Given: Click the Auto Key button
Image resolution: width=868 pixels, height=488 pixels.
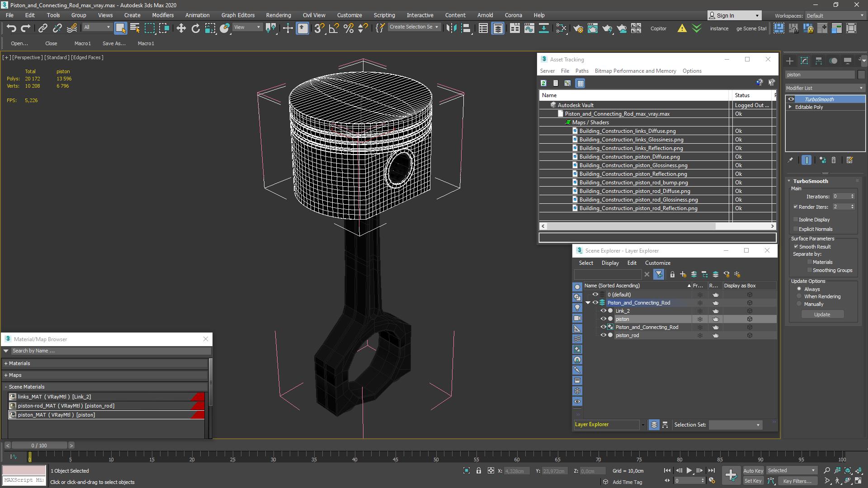Looking at the screenshot, I should coord(753,471).
